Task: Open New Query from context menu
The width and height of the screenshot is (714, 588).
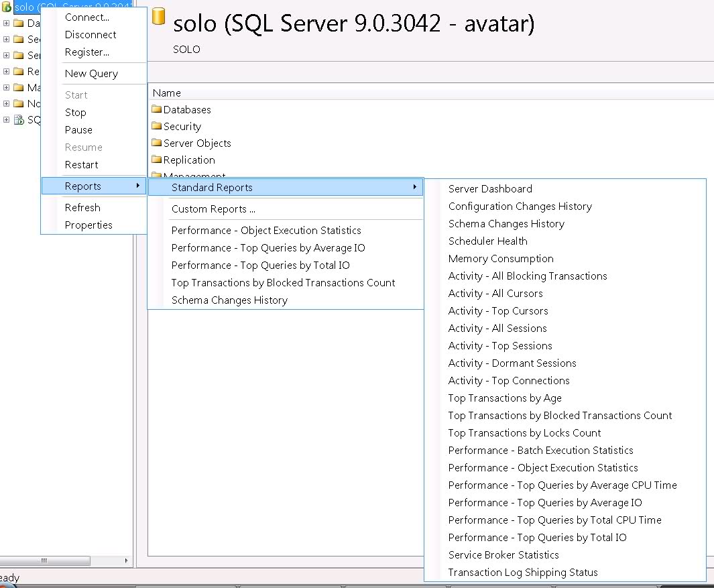Action: [92, 73]
